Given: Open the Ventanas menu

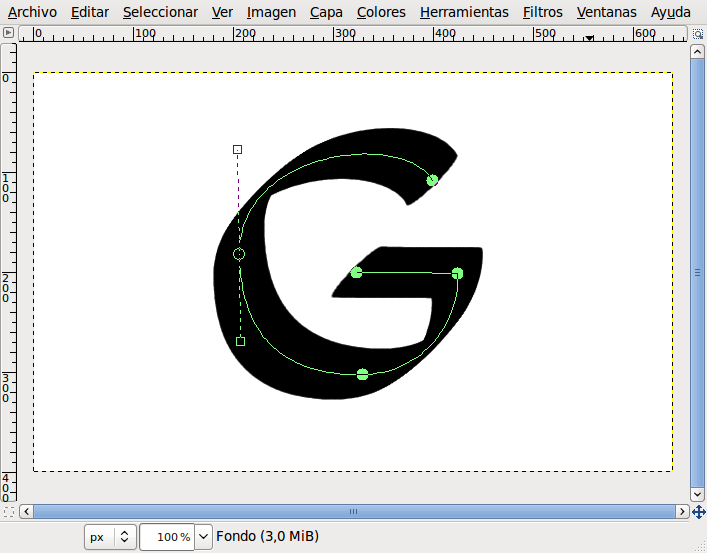Looking at the screenshot, I should [x=606, y=12].
